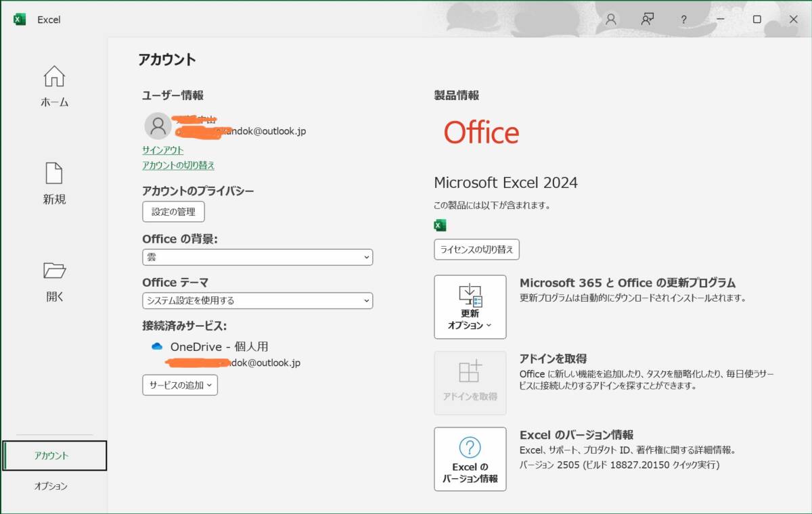Click the OneDrive cloud icon

(x=157, y=346)
